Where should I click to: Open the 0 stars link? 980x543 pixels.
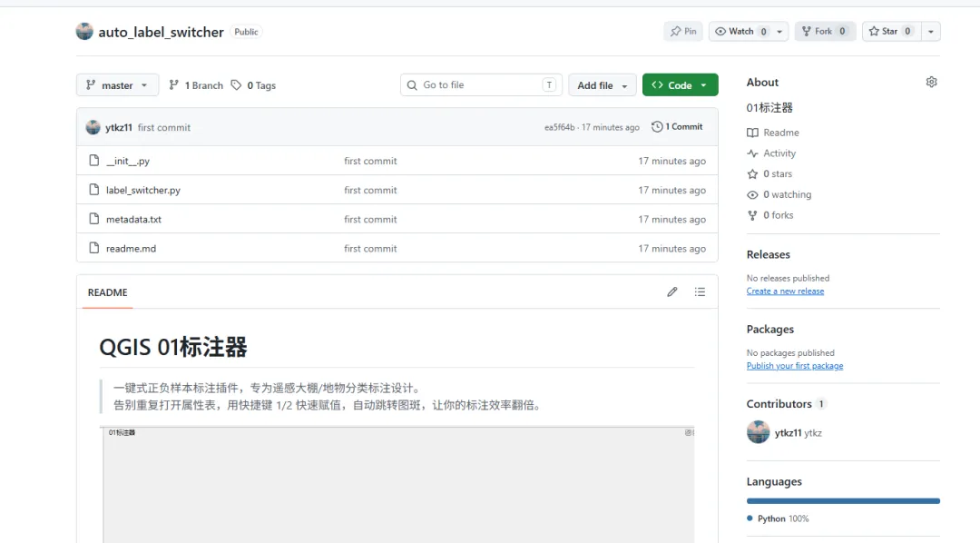tap(769, 174)
